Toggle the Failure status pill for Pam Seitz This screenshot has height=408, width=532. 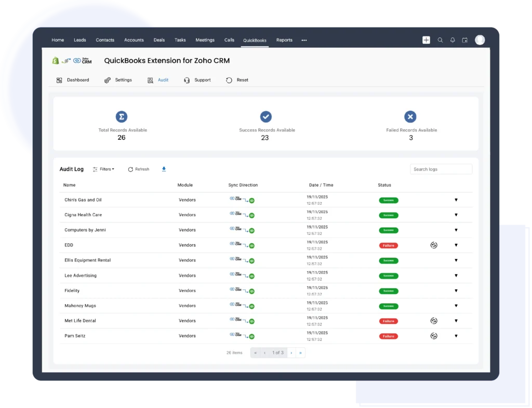(389, 336)
